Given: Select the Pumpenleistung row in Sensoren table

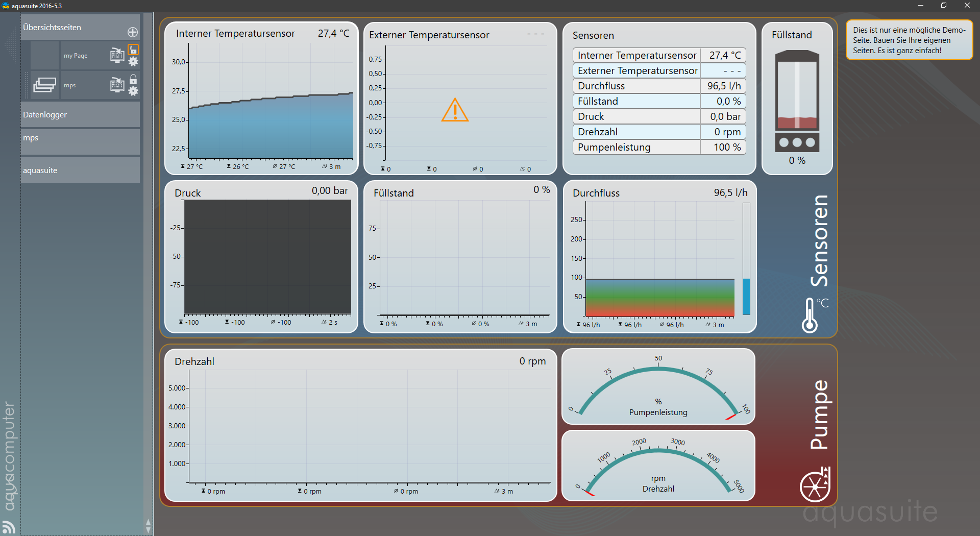Looking at the screenshot, I should point(659,147).
